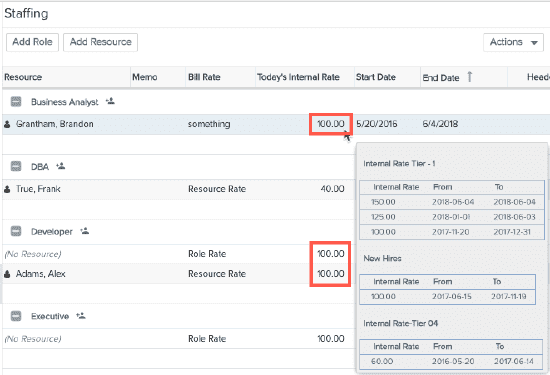Image resolution: width=550 pixels, height=375 pixels.
Task: Add a resource to Business Analyst role
Action: (110, 101)
